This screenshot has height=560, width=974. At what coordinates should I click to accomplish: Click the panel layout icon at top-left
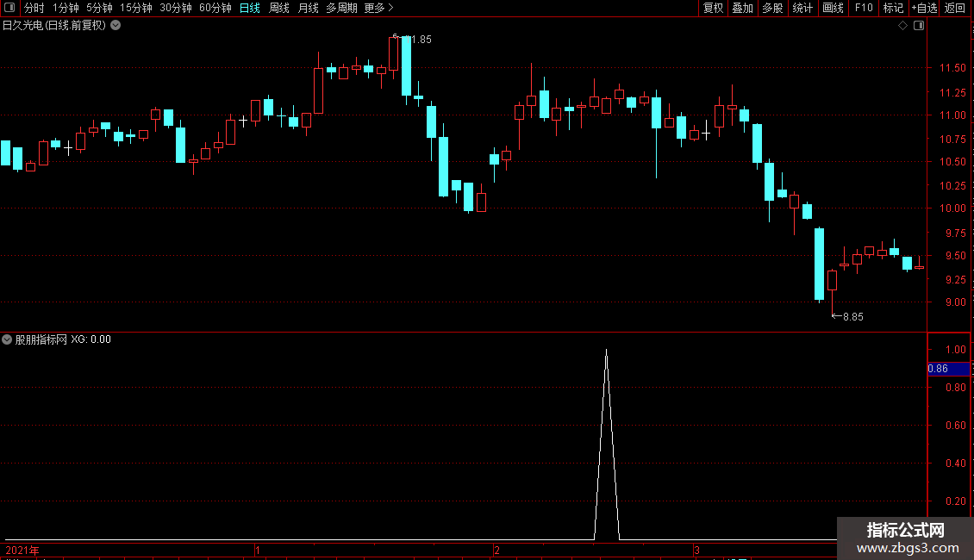[9, 8]
